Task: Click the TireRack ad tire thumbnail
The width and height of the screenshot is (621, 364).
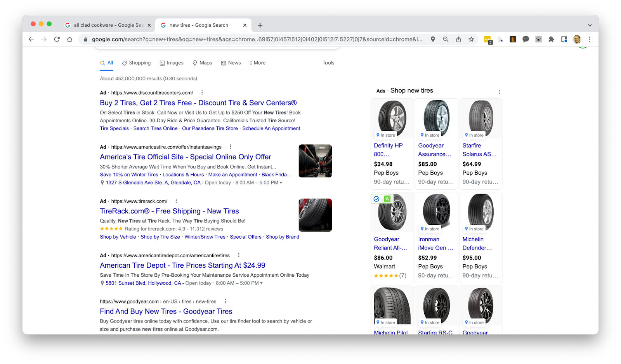Action: tap(315, 215)
